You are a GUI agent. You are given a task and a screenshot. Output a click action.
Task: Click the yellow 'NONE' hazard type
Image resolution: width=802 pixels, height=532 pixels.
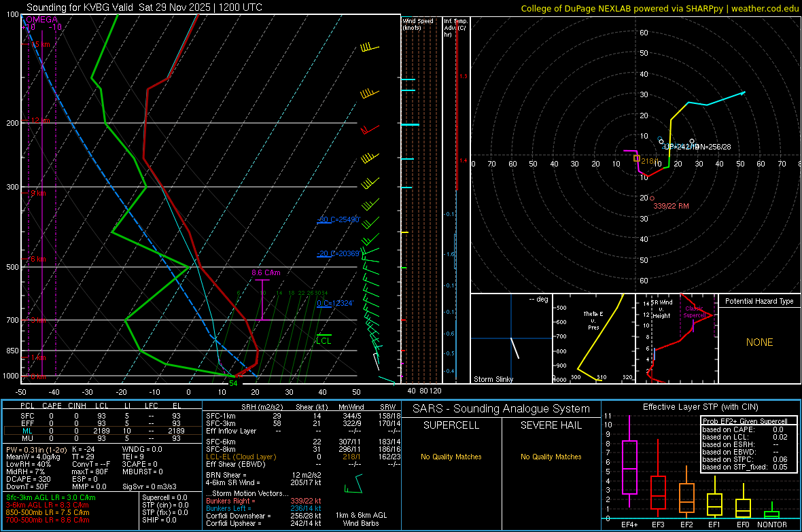click(x=759, y=342)
